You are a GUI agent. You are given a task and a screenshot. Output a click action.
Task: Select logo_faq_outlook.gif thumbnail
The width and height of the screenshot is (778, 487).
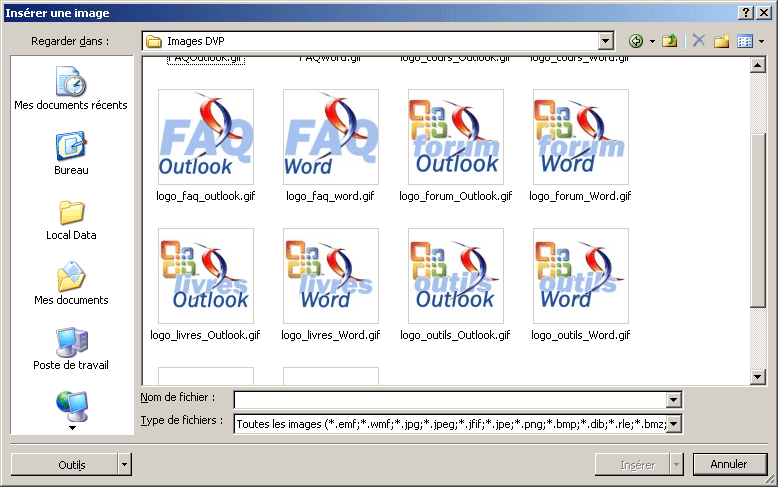(x=206, y=137)
